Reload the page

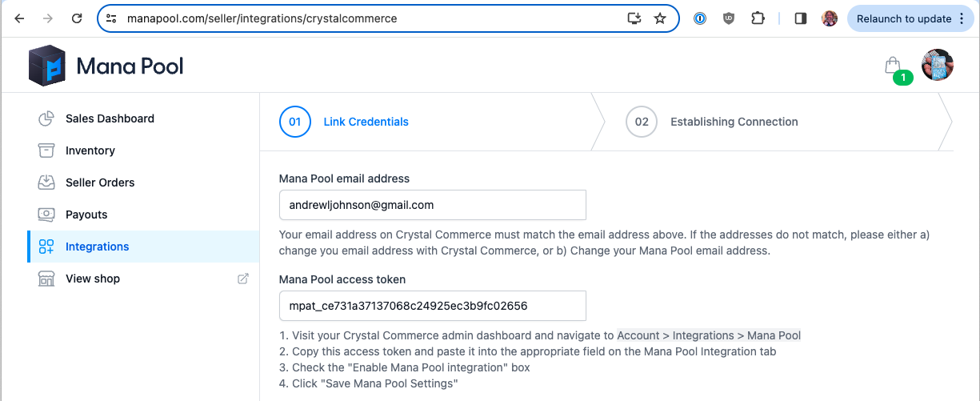coord(77,18)
